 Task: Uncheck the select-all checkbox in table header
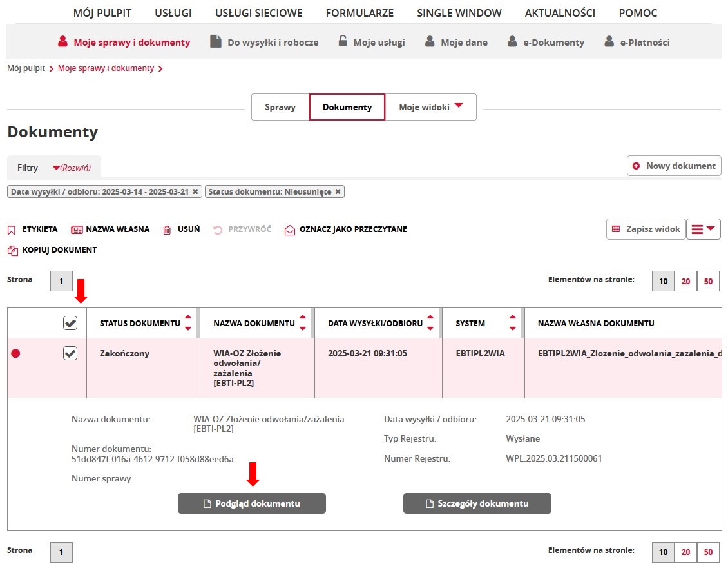70,323
